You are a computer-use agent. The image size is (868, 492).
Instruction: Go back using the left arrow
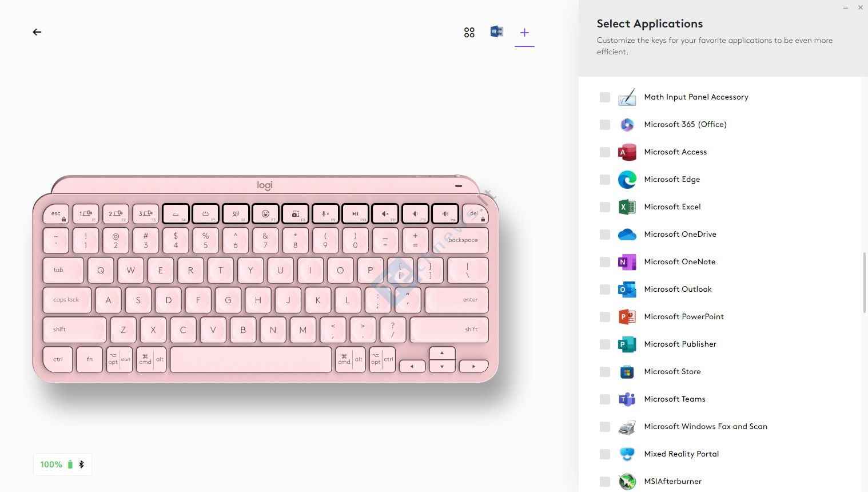37,32
